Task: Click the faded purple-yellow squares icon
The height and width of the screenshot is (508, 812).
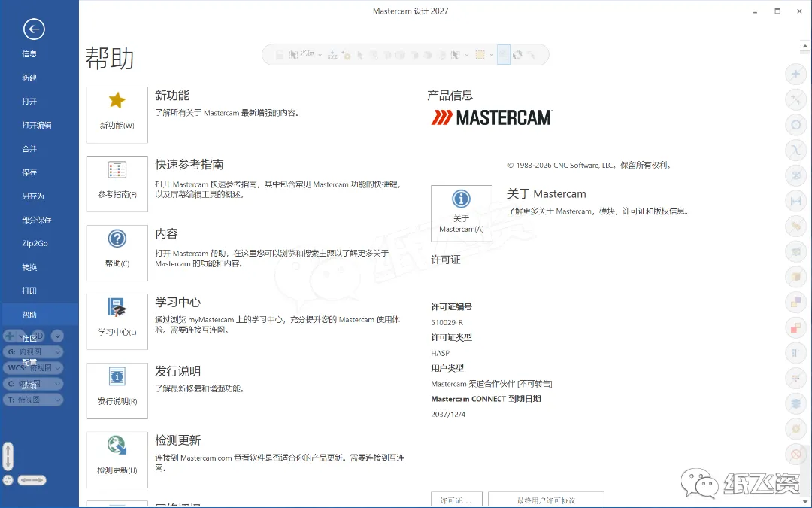Action: pos(796,303)
